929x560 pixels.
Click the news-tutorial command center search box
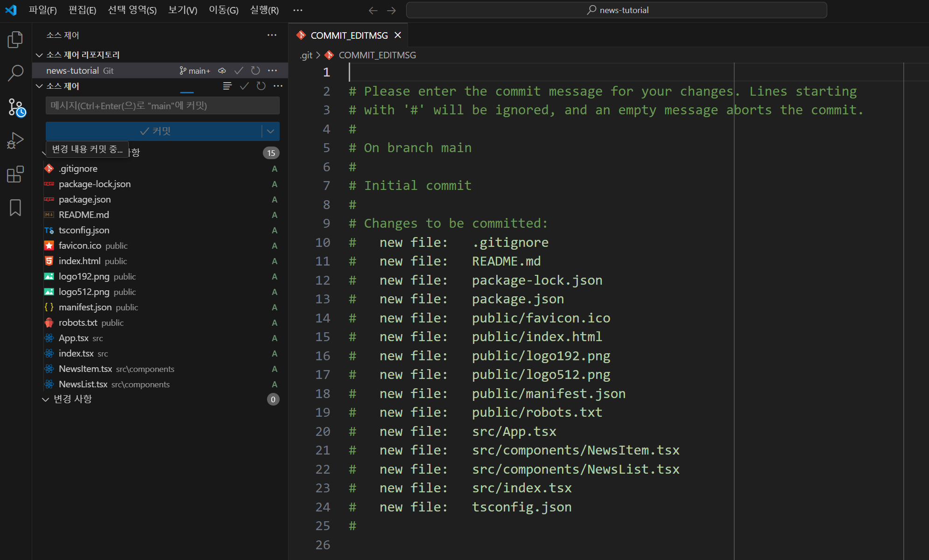(x=616, y=10)
